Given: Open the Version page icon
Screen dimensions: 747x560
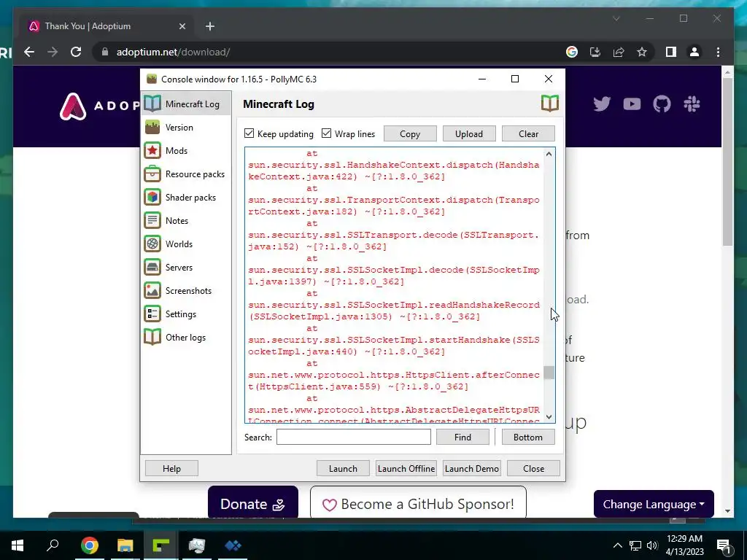Looking at the screenshot, I should [152, 127].
